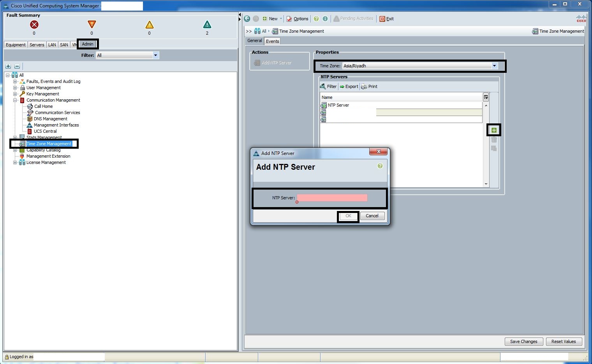Viewport: 592px width, 364px height.
Task: Click the major faults orange triangle icon
Action: (92, 25)
